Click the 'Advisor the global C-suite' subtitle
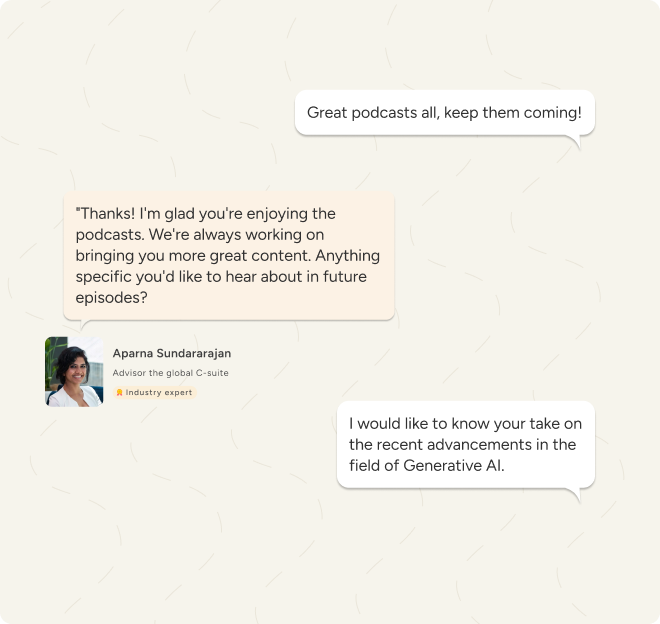Screen dimensions: 660x624 pos(170,373)
